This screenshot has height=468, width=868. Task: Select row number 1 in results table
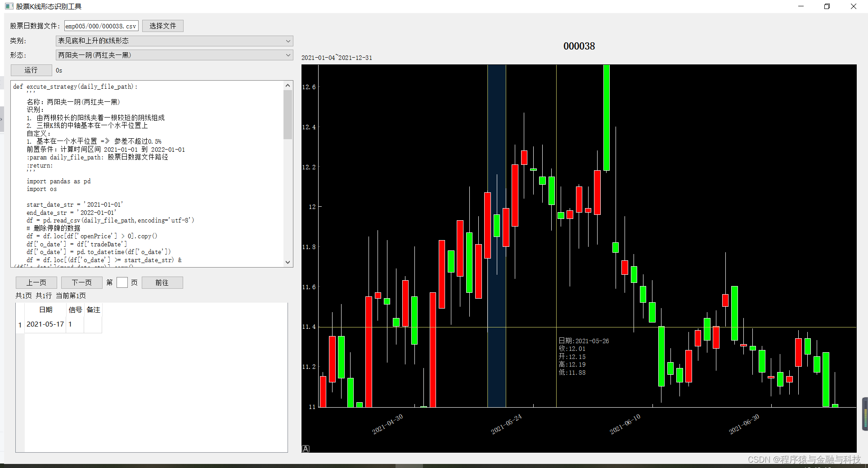point(20,325)
